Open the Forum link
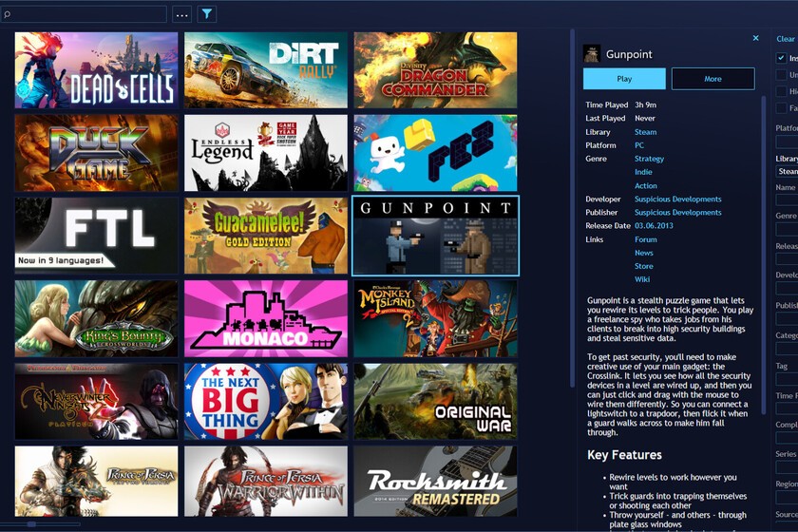 tap(645, 239)
